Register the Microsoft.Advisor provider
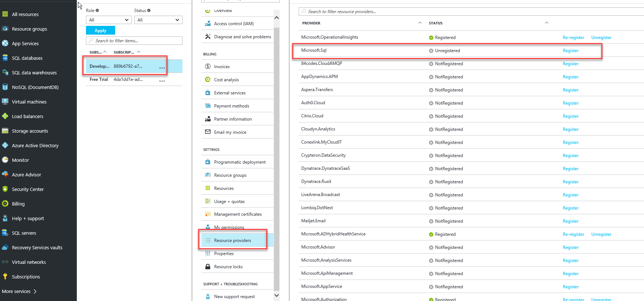This screenshot has height=301, width=644. click(570, 247)
